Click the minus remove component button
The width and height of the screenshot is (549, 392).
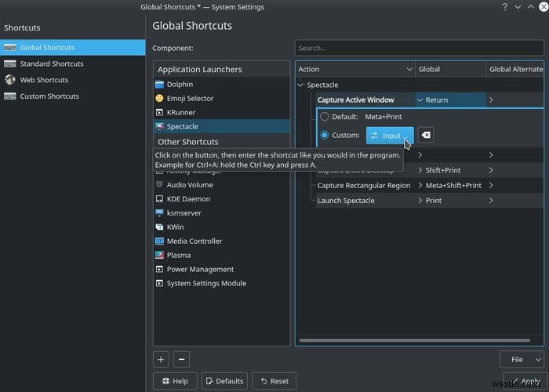[181, 359]
